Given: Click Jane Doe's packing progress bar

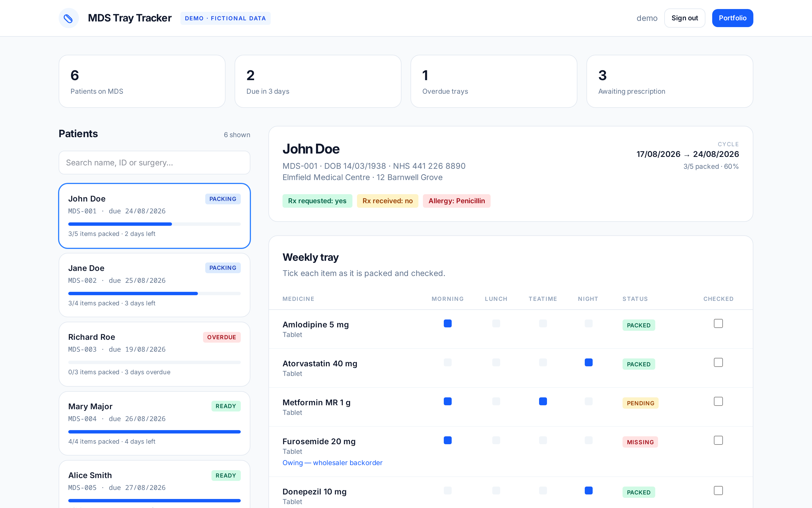Looking at the screenshot, I should coord(154,294).
